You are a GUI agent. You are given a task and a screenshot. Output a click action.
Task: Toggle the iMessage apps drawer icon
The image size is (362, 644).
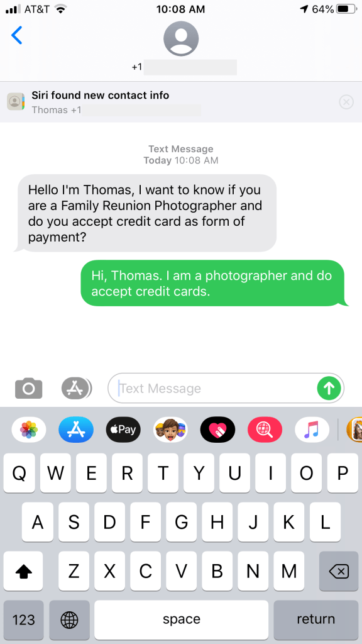77,388
